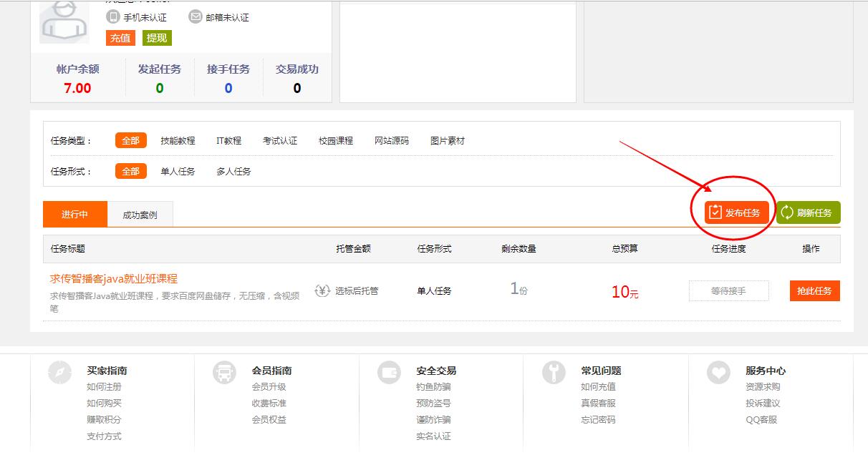This screenshot has width=868, height=455.
Task: Click the heart icon beside 服务中心
Action: tap(718, 373)
